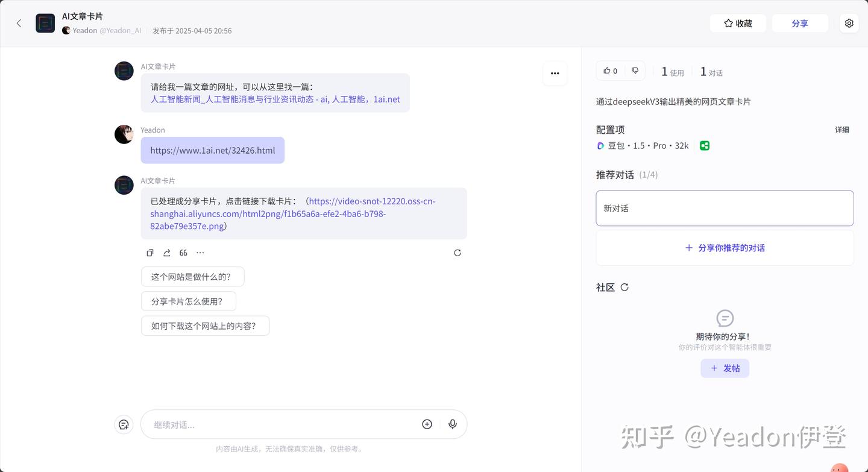
Task: Regenerate the bot reply
Action: 458,253
